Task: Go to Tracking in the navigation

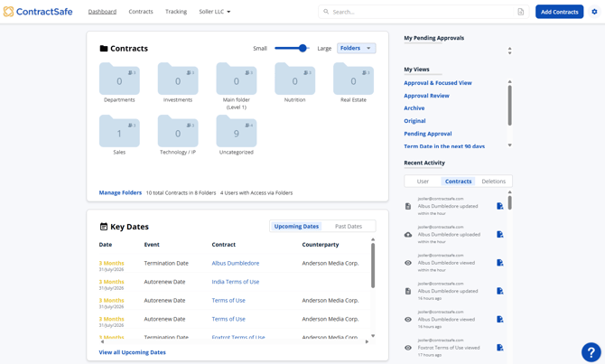Action: tap(176, 12)
